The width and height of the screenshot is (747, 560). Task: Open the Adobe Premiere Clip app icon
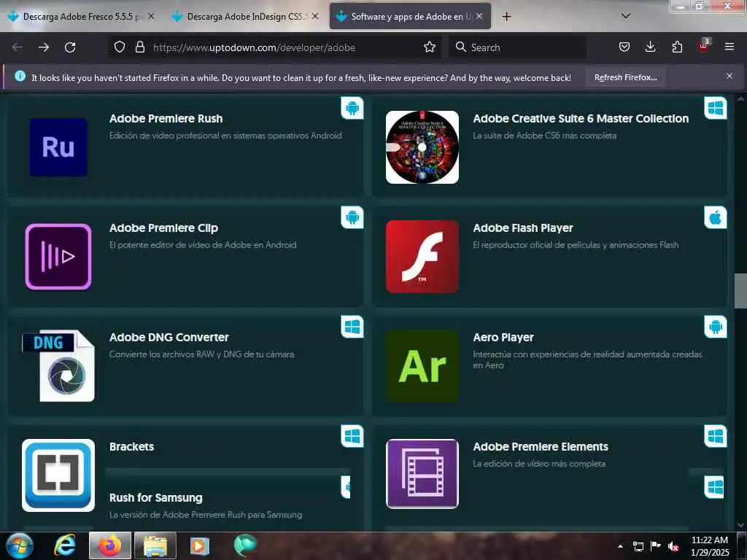(x=58, y=257)
